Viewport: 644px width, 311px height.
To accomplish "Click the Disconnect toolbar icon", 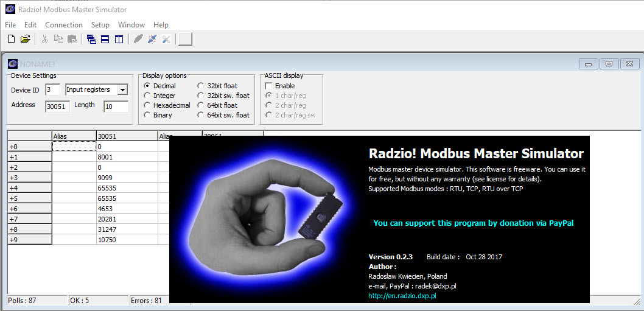I will 152,39.
